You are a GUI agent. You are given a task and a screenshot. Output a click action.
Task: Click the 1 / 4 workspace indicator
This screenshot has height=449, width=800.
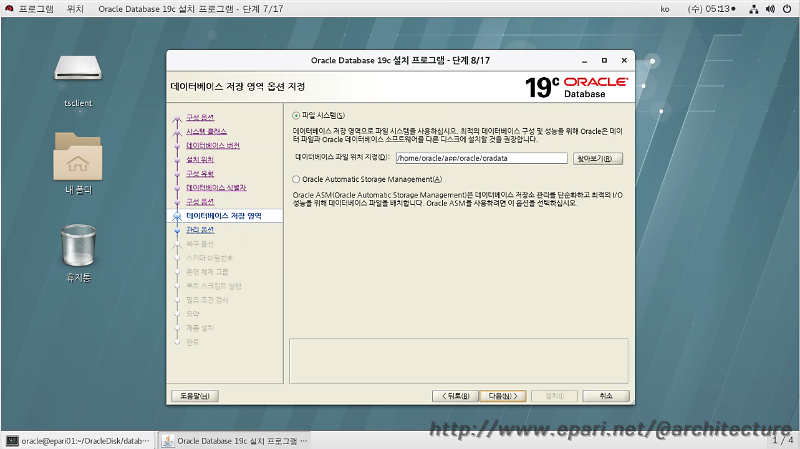point(783,440)
